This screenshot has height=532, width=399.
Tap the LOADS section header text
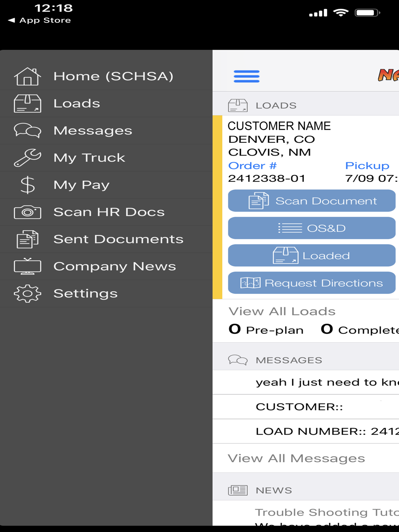coord(276,106)
